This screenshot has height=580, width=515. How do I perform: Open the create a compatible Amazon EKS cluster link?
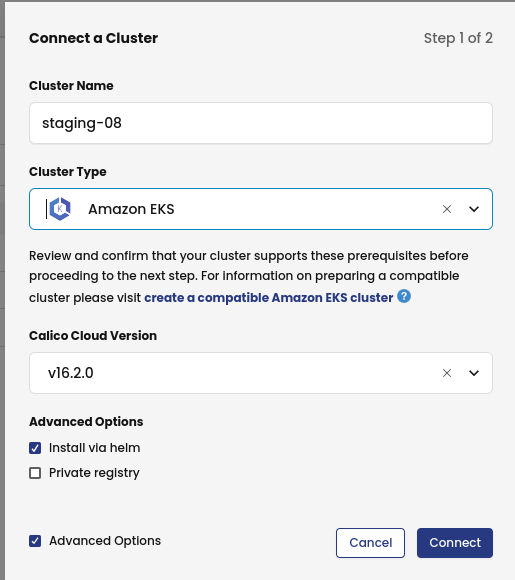(269, 298)
